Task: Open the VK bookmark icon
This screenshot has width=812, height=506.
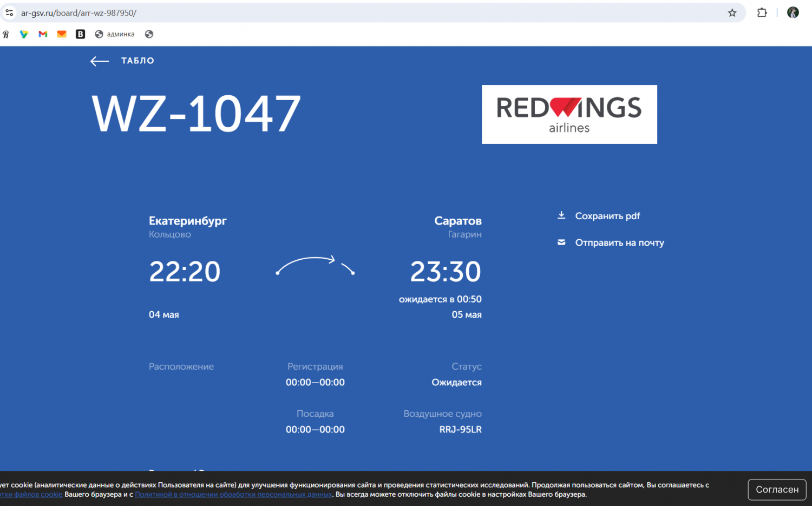Action: (80, 34)
